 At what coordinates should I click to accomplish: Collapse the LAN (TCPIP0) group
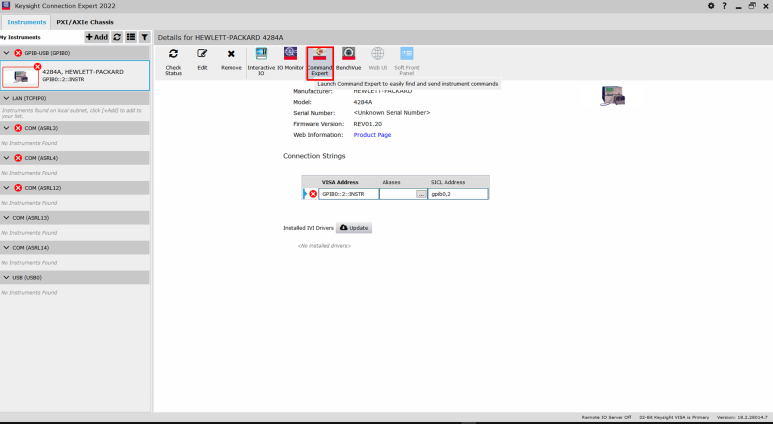[x=6, y=98]
